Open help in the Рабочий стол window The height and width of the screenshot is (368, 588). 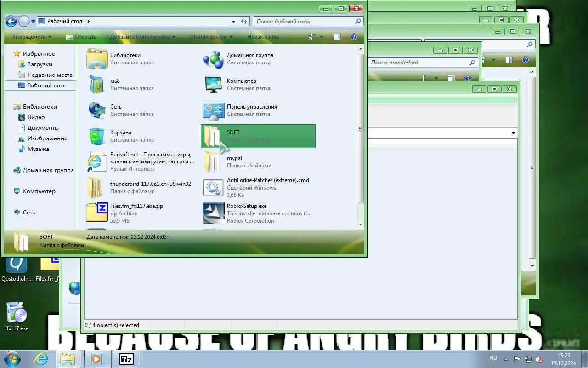click(354, 37)
